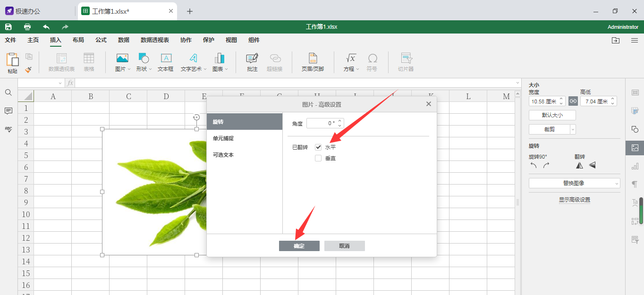
Task: Open image settings icon in right sidebar
Action: coord(635,148)
